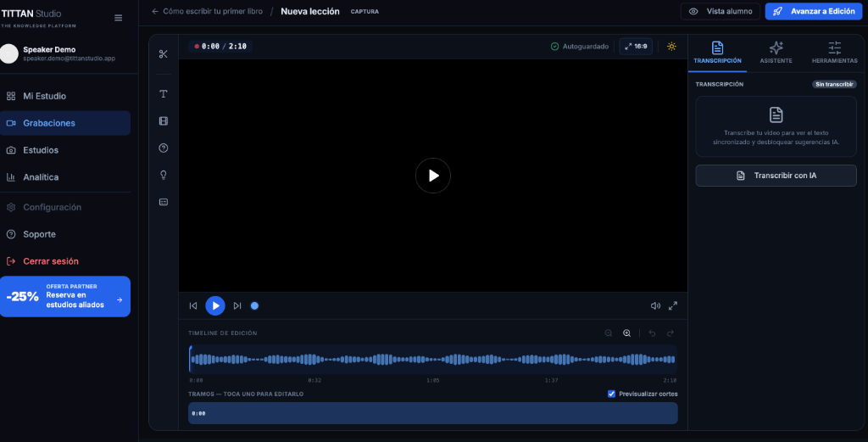The height and width of the screenshot is (442, 868).
Task: Skip to next segment
Action: 237,305
